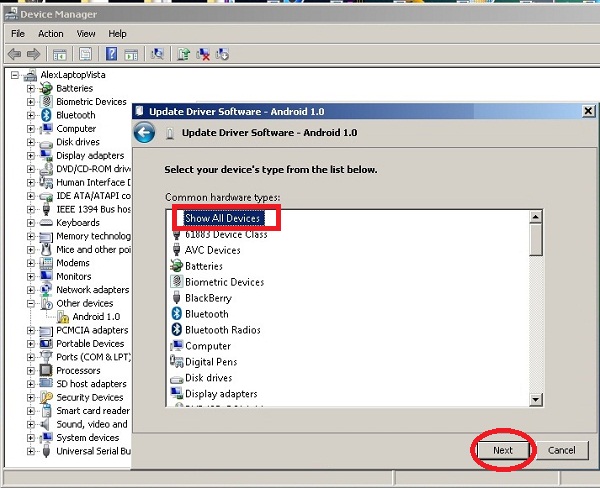Click the Properties sheet toolbar icon
600x488 pixels.
pos(85,54)
